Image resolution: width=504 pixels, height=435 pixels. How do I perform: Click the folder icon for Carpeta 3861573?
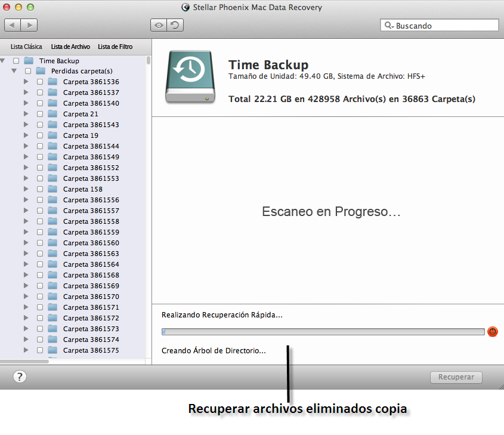[52, 329]
